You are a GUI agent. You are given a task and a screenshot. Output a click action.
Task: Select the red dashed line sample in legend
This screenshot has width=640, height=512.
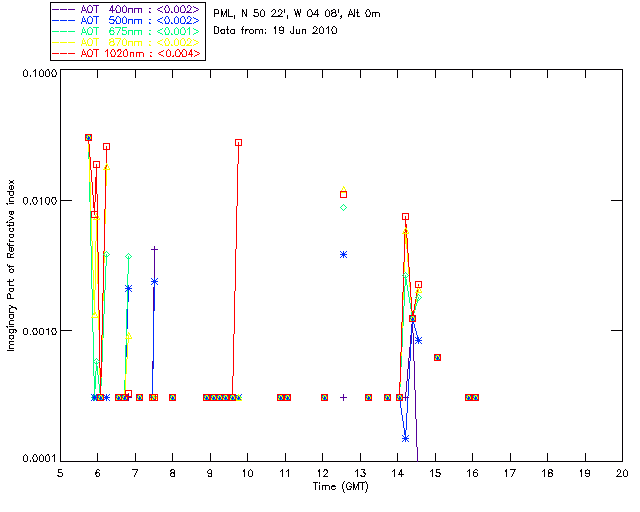[64, 53]
